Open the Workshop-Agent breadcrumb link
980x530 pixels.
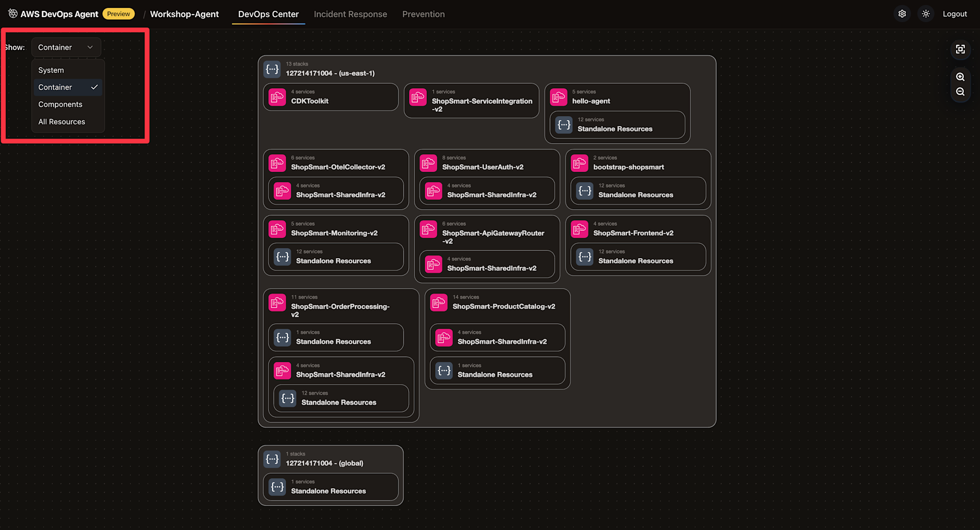click(x=184, y=14)
